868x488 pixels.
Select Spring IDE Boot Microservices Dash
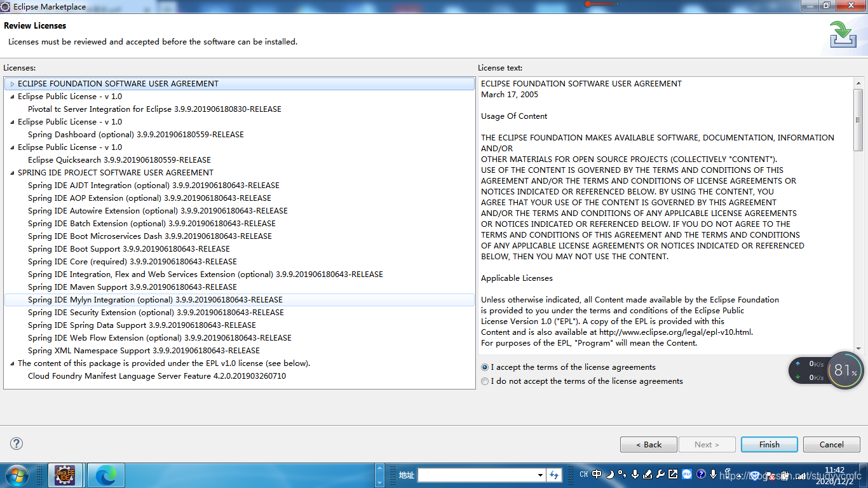tap(150, 236)
